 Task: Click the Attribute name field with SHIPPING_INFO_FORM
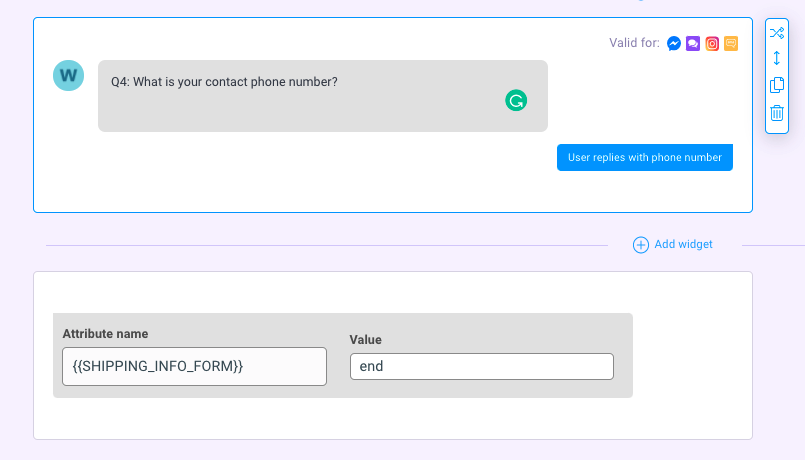pos(195,367)
